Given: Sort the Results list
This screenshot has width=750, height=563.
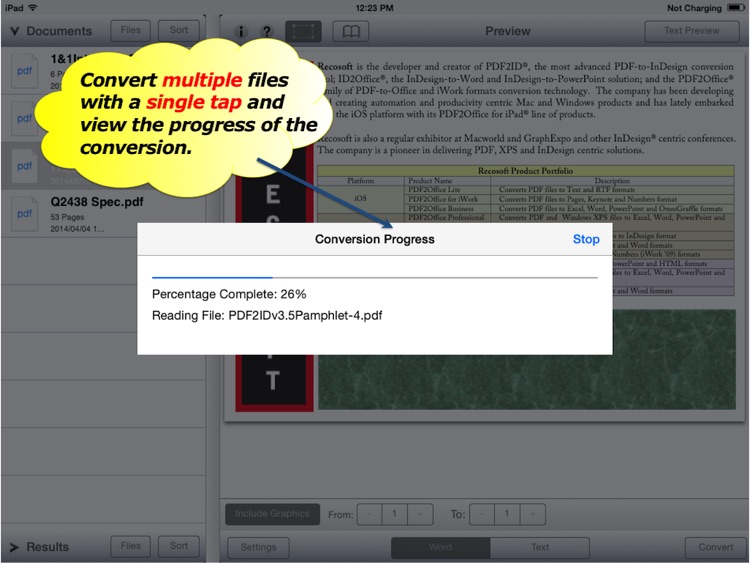Looking at the screenshot, I should [x=178, y=546].
